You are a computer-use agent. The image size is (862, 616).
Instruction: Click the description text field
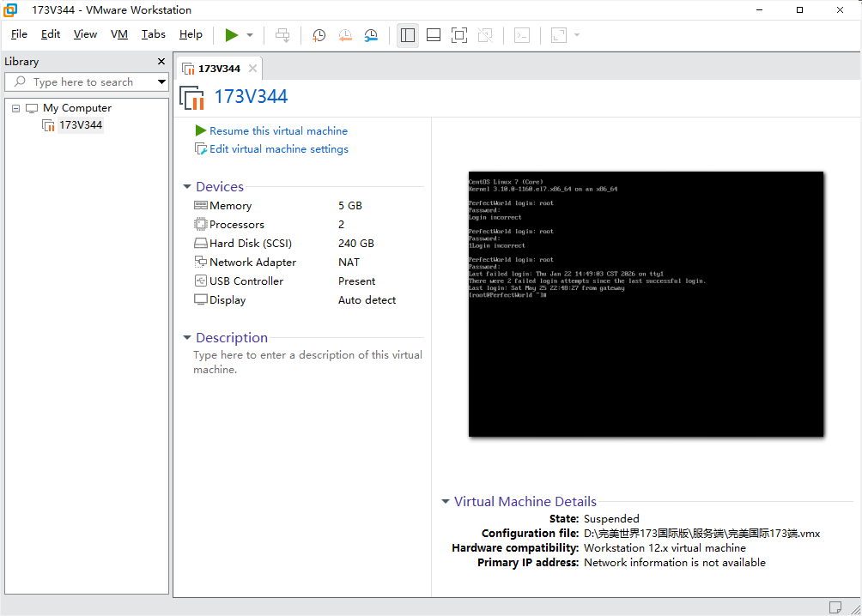click(x=308, y=362)
